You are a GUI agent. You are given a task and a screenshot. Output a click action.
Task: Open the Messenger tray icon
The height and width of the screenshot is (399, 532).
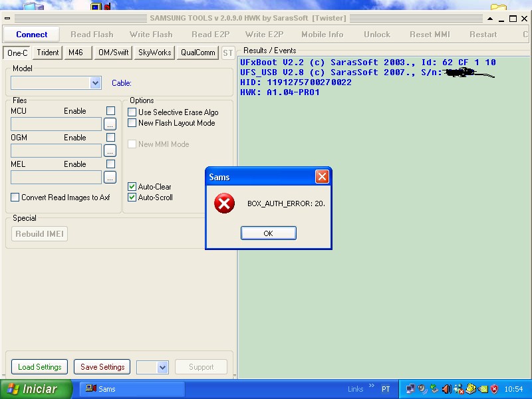(459, 389)
